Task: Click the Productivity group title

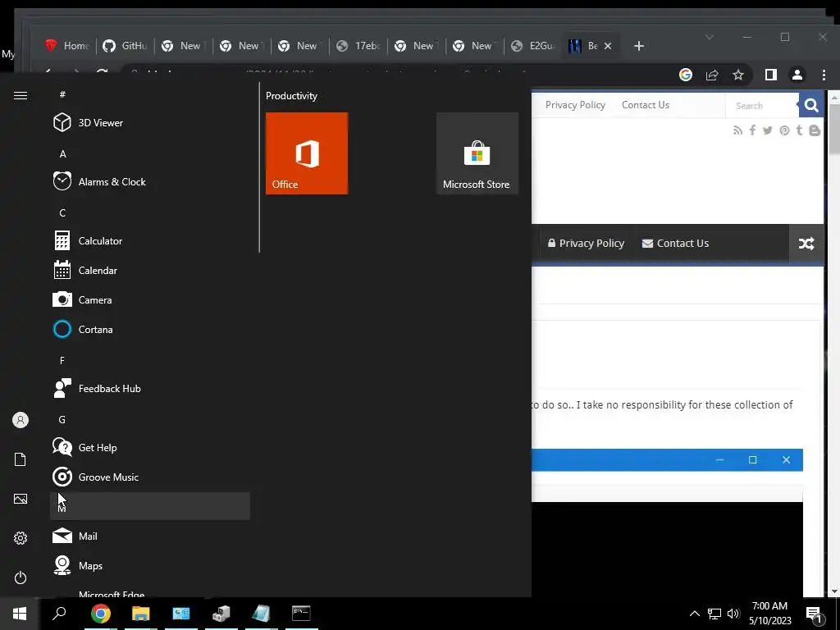Action: (291, 96)
